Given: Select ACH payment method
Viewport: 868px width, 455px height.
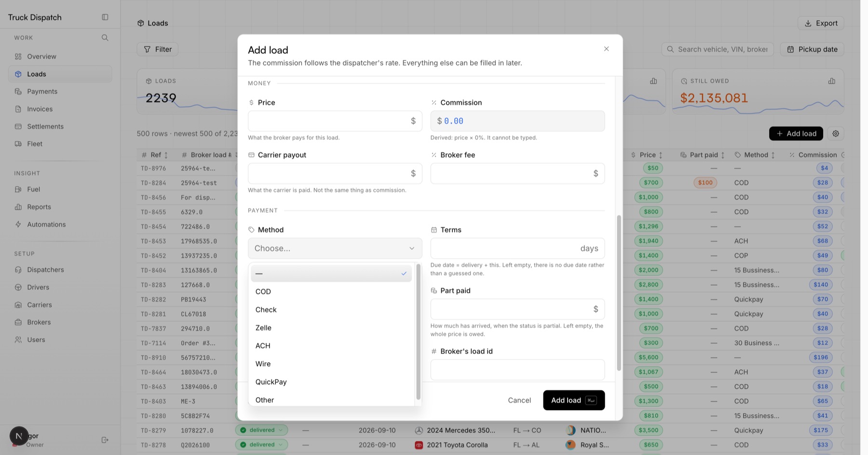Looking at the screenshot, I should [x=331, y=346].
